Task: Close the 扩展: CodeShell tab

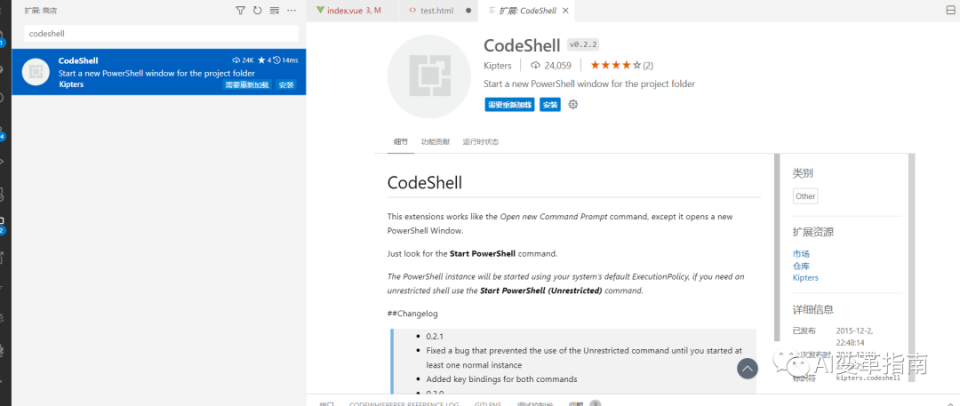Action: click(565, 10)
